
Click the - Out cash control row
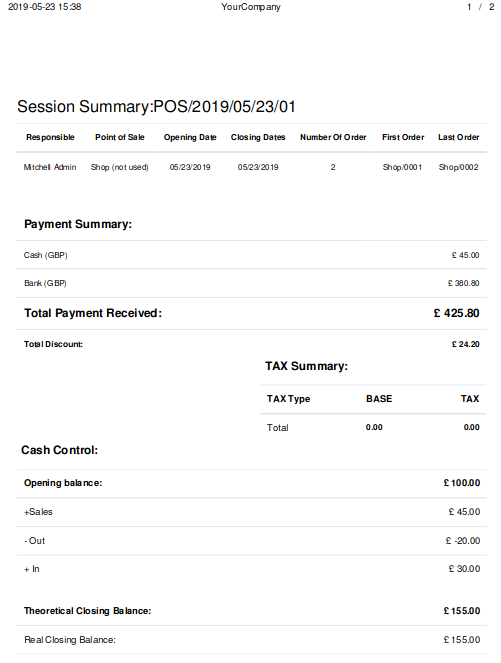click(252, 541)
